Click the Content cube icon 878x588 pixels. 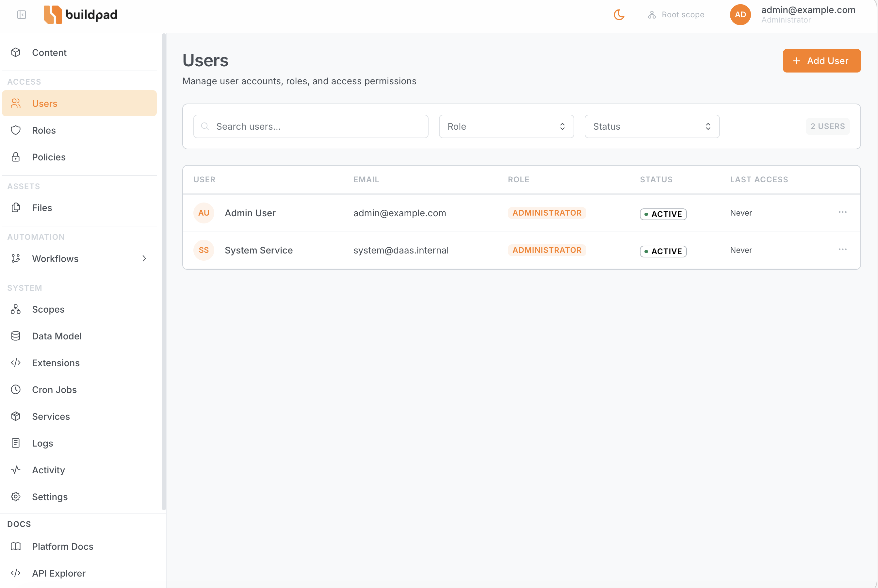16,53
